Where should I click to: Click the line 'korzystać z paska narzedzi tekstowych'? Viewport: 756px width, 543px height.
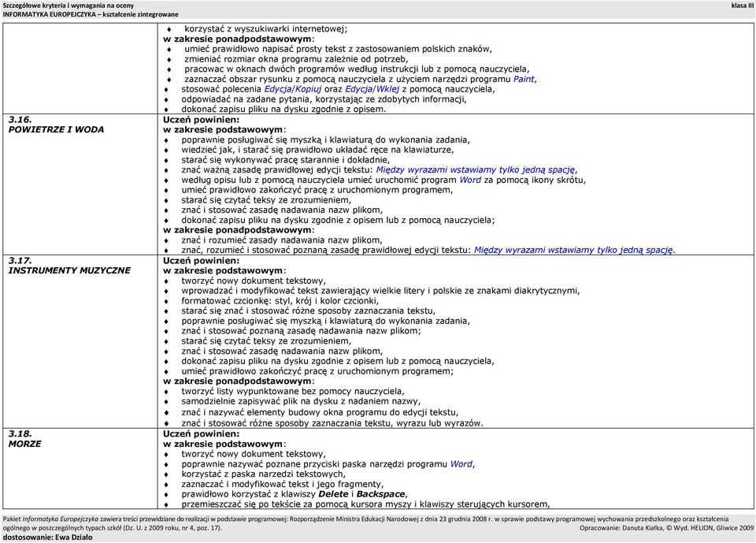pyautogui.click(x=263, y=474)
